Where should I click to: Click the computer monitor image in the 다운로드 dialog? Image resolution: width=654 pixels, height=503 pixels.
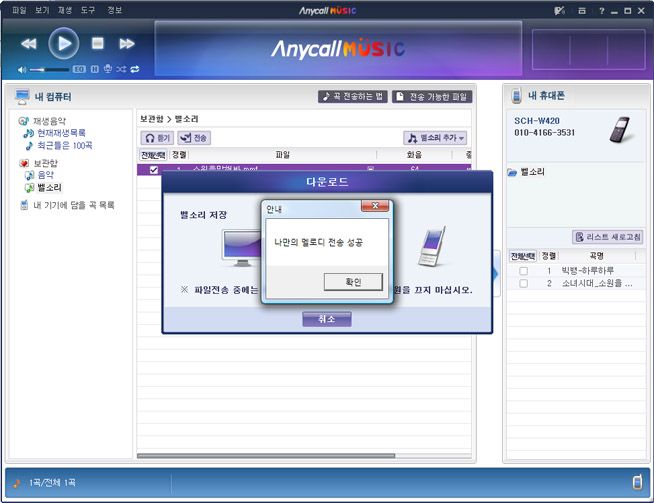pos(242,248)
